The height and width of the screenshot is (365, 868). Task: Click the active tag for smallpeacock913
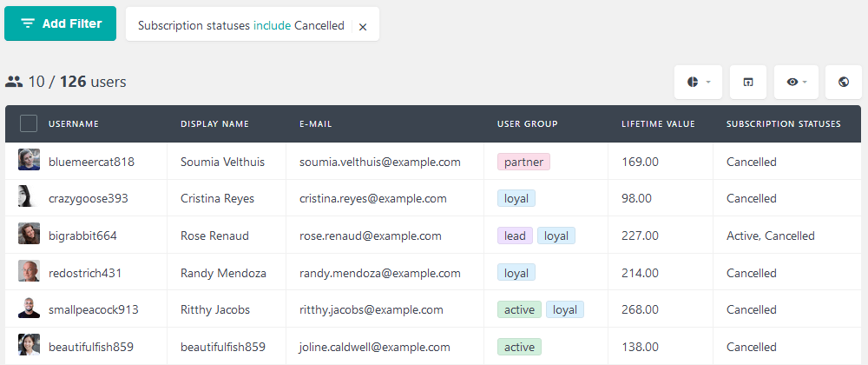[x=519, y=309]
